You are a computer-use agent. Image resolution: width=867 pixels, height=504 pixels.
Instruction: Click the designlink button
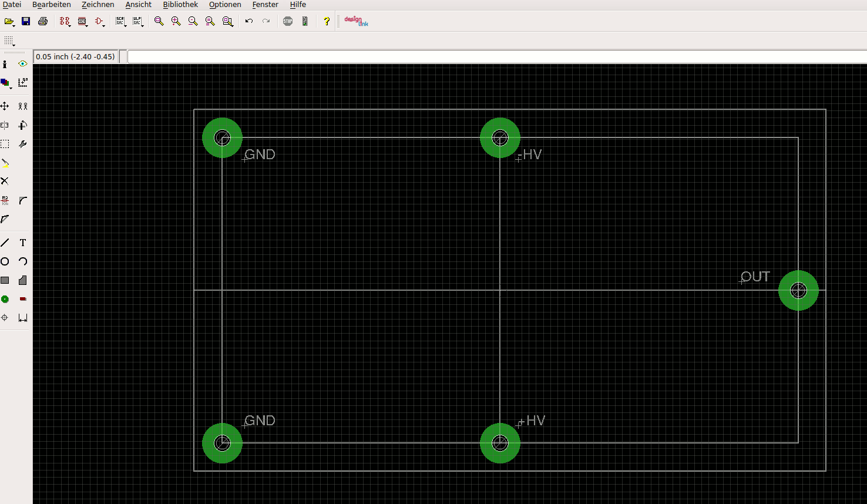click(356, 21)
